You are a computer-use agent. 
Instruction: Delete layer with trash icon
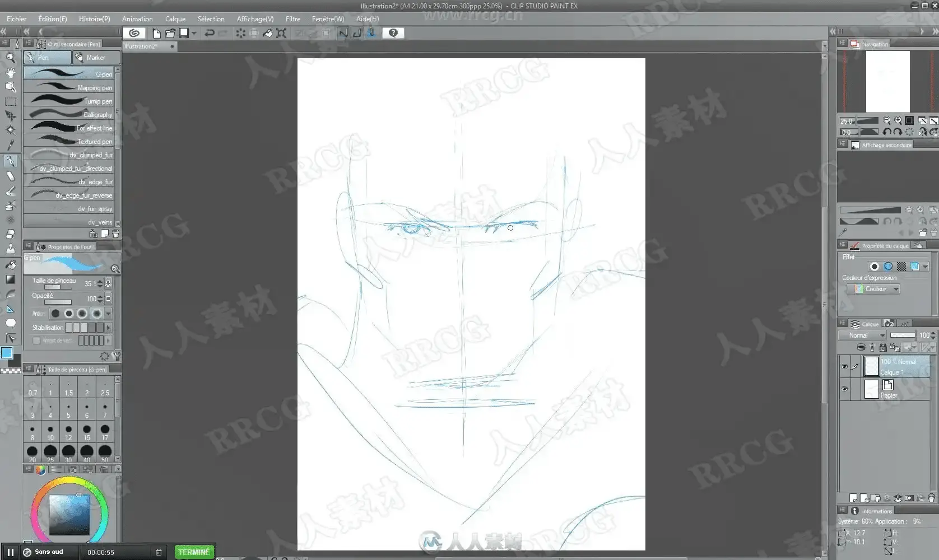(x=931, y=498)
